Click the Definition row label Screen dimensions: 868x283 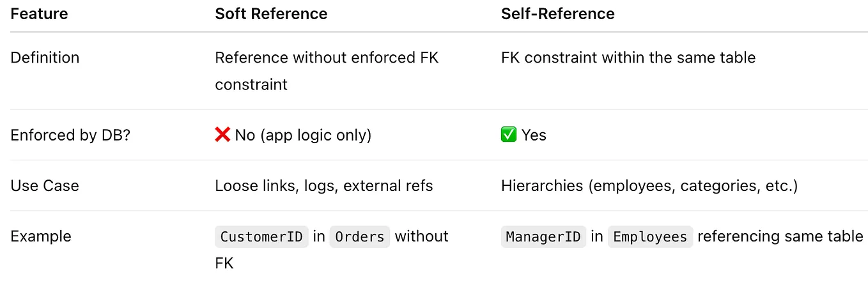[45, 57]
